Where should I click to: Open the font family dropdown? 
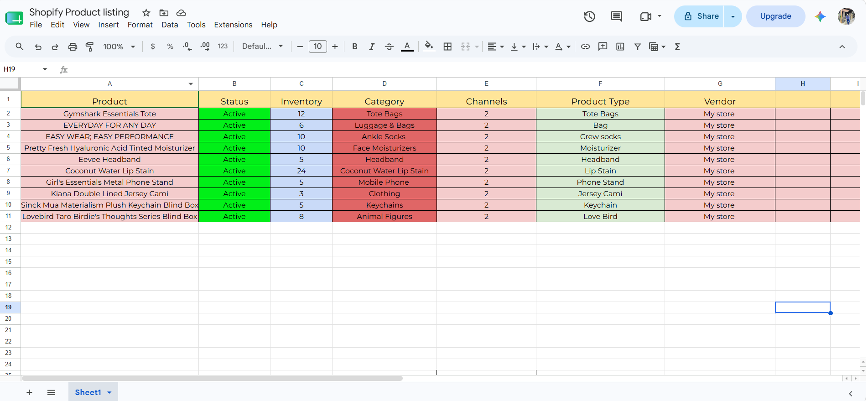[x=263, y=47]
